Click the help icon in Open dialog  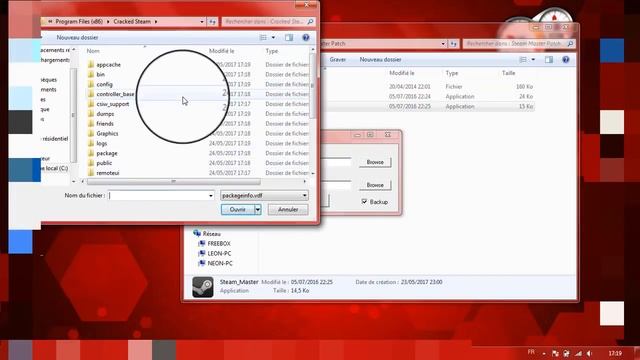(x=306, y=38)
